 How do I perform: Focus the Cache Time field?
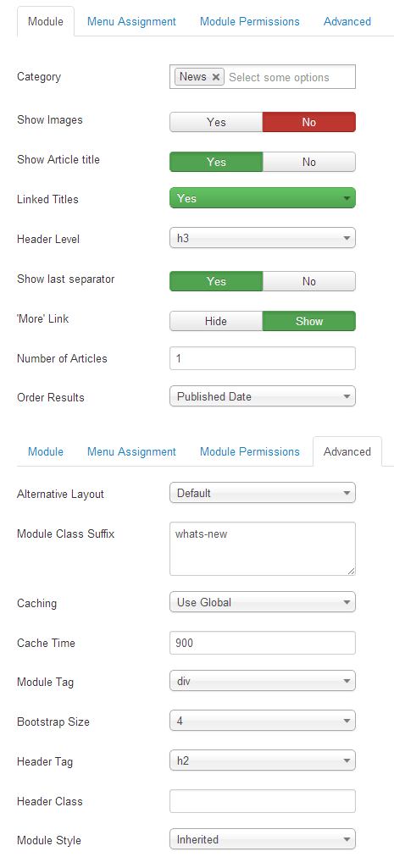click(263, 643)
